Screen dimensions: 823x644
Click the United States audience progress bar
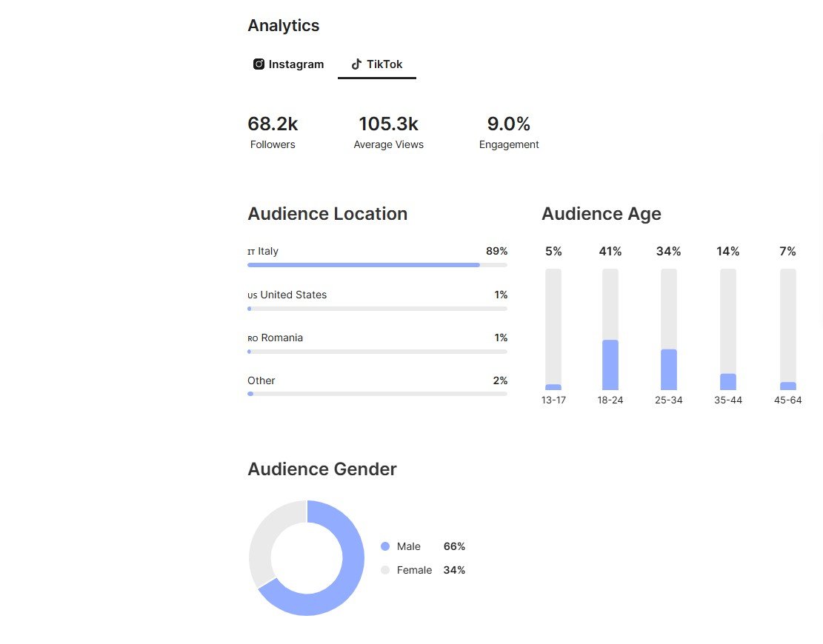377,309
